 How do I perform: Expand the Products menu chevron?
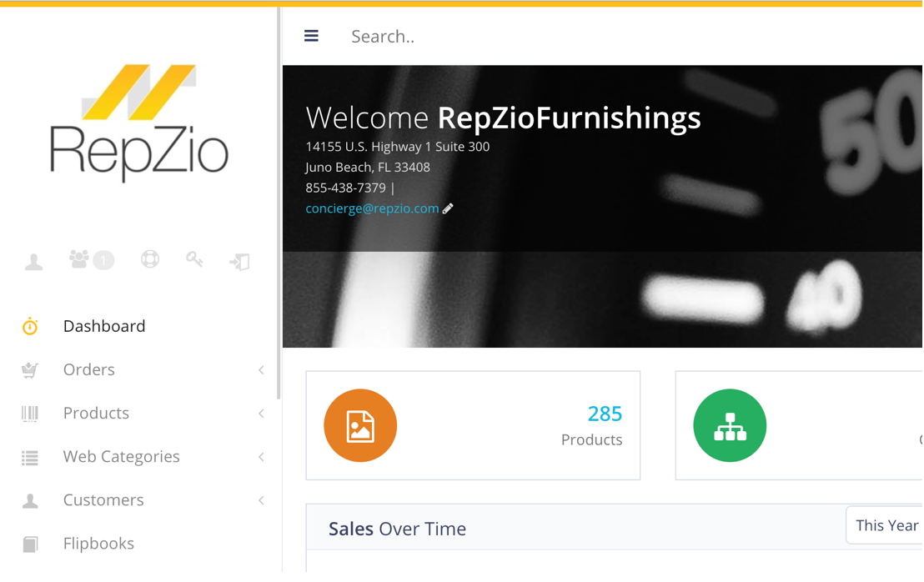point(261,414)
